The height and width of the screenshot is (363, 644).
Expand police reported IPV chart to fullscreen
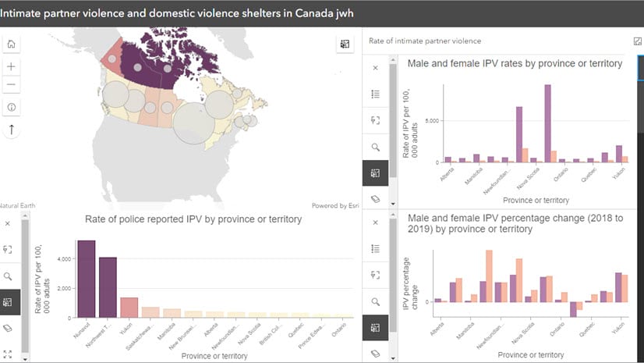click(9, 354)
